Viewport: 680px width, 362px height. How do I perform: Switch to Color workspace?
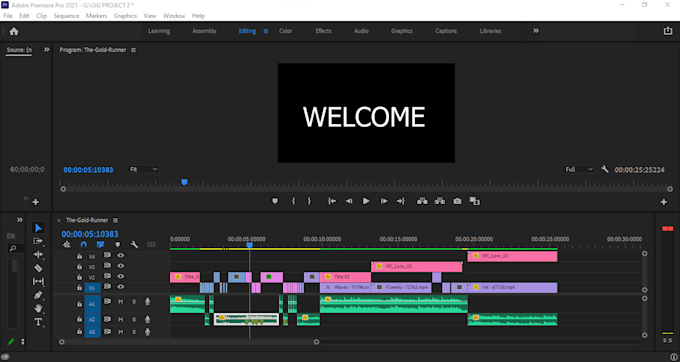[285, 31]
